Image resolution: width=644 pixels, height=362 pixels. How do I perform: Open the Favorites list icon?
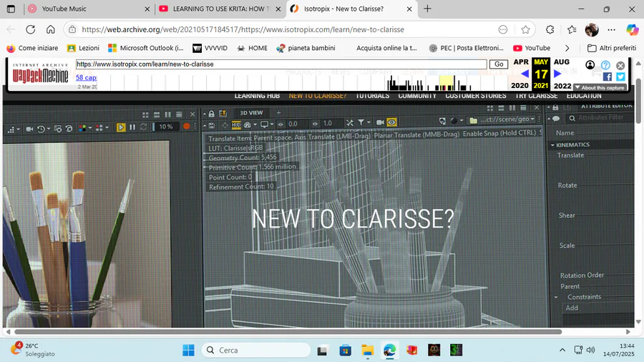pyautogui.click(x=572, y=29)
